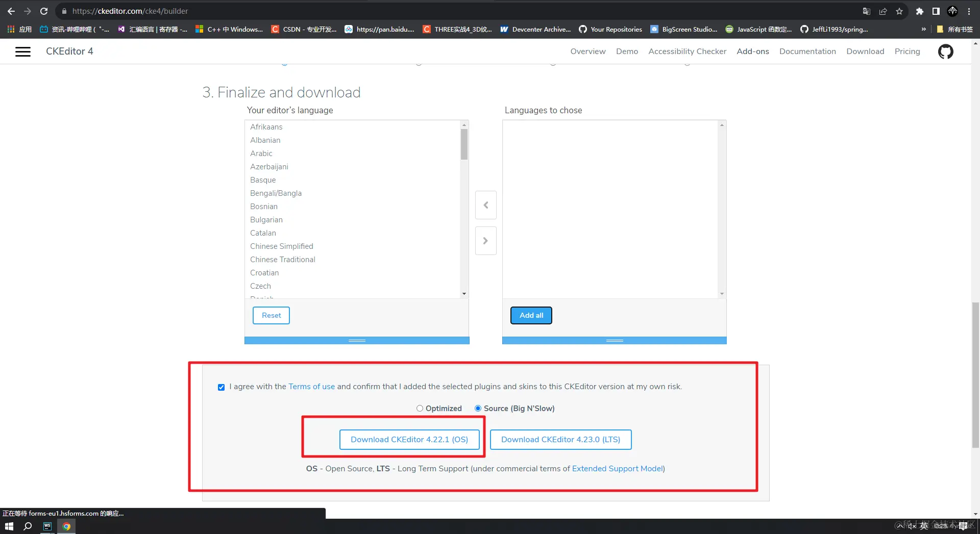The image size is (980, 534).
Task: Open the apps grid bookmark
Action: click(x=19, y=30)
